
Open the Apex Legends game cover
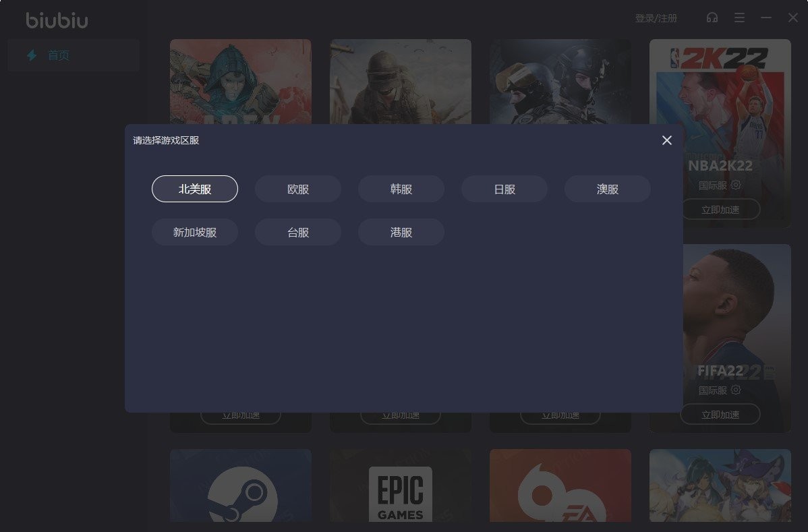[241, 82]
